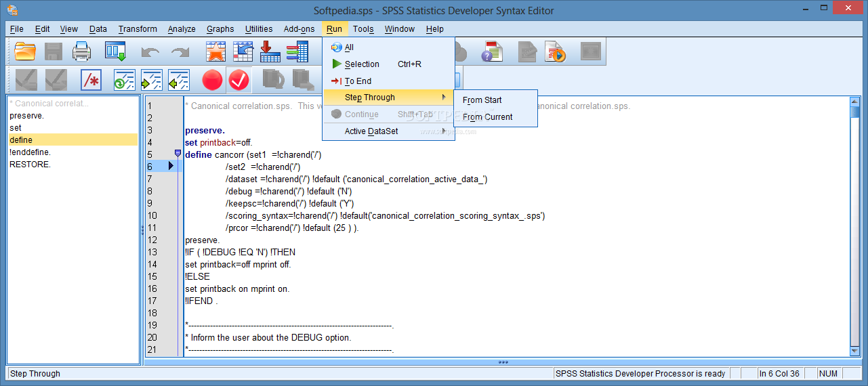Click the second grayed window icon after breakpoint buttons
868x386 pixels.
click(303, 80)
